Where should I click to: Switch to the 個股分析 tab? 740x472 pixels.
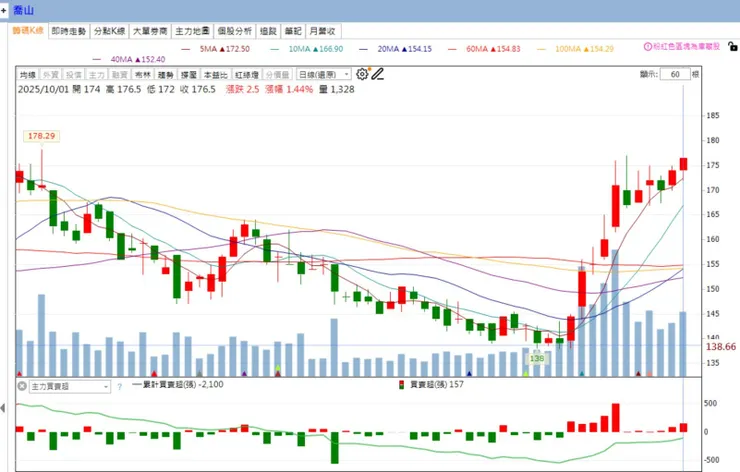pyautogui.click(x=235, y=31)
